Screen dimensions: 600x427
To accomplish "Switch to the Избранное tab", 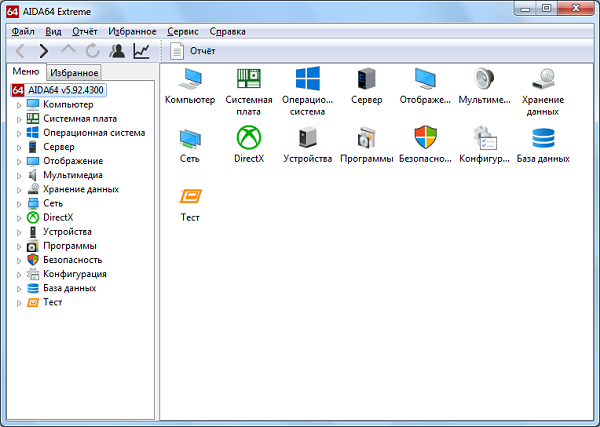I will [74, 72].
